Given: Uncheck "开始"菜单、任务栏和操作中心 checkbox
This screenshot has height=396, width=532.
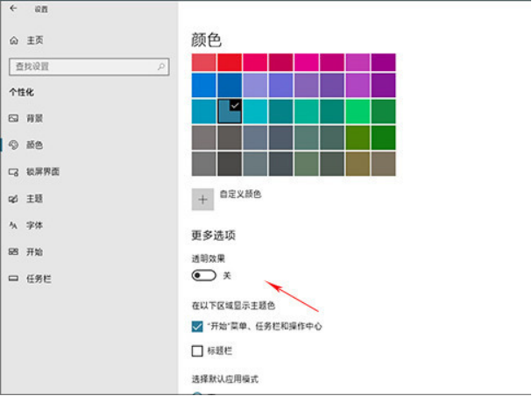Looking at the screenshot, I should 197,327.
